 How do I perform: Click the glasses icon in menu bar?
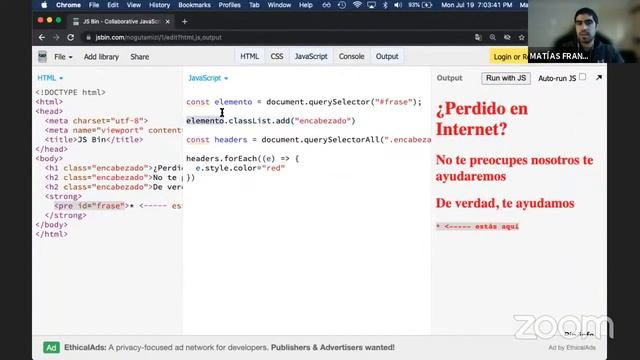pyautogui.click(x=327, y=5)
